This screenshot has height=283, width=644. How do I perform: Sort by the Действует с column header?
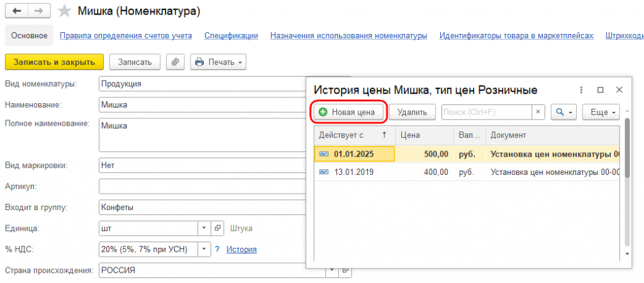pyautogui.click(x=355, y=135)
